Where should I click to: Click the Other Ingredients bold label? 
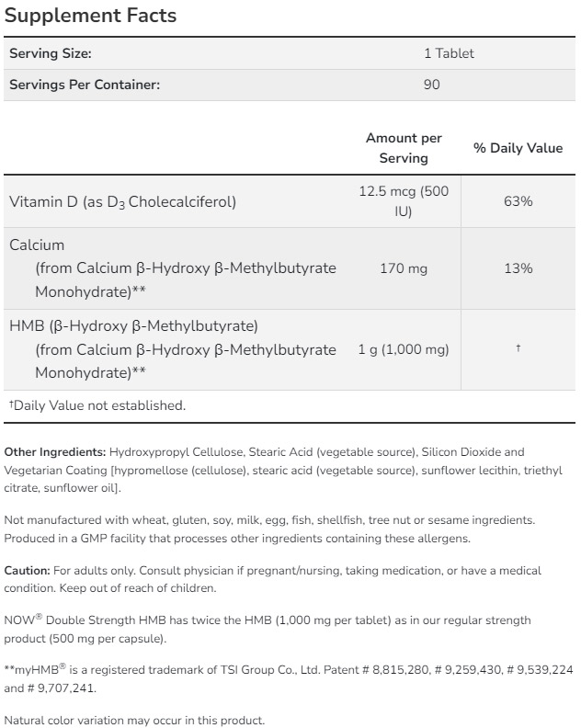[55, 452]
